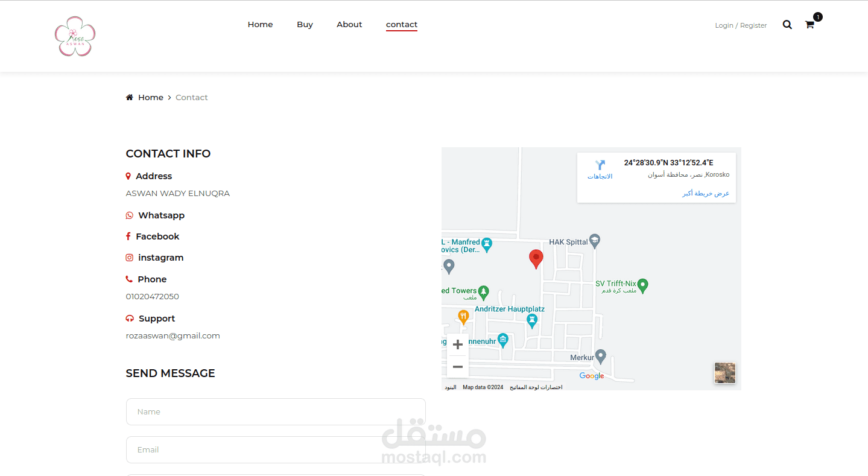Zoom in the map with plus button
The image size is (868, 476).
point(458,345)
